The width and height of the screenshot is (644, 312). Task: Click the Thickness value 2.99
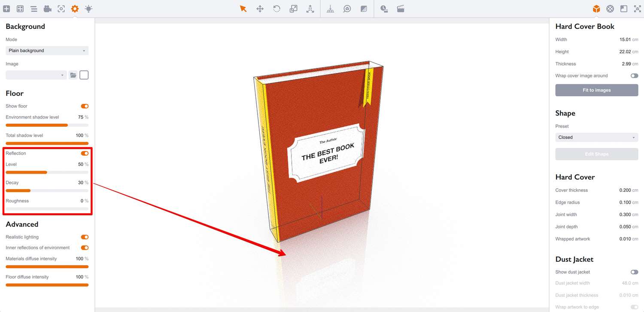click(626, 64)
